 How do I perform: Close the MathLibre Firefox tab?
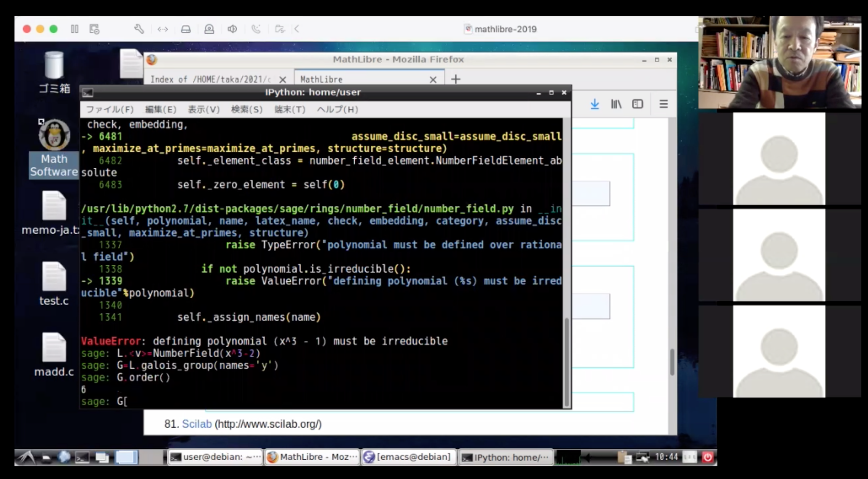coord(433,79)
